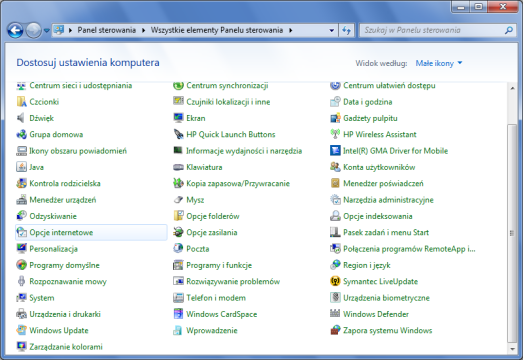Open the Wprowadzenie link
This screenshot has width=523, height=360.
pos(212,331)
